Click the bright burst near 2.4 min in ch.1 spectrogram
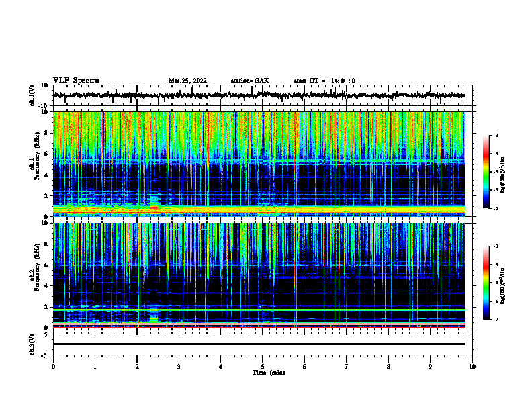Screen dimensions: 532x411 pyautogui.click(x=154, y=205)
